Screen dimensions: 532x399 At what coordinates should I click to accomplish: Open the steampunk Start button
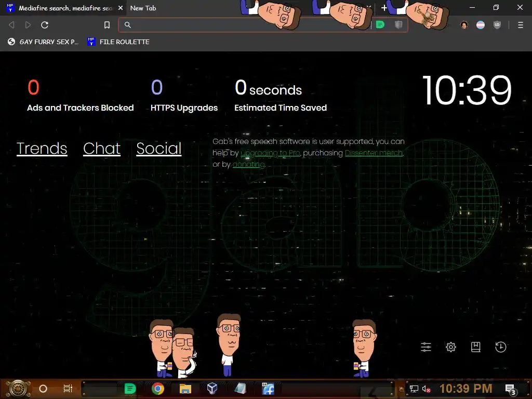click(18, 389)
